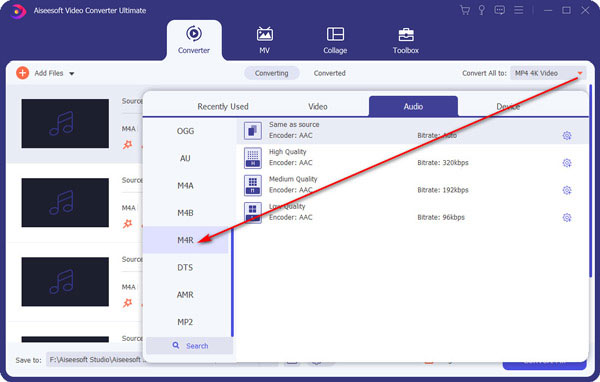Click the edit star icon on first file

point(127,145)
